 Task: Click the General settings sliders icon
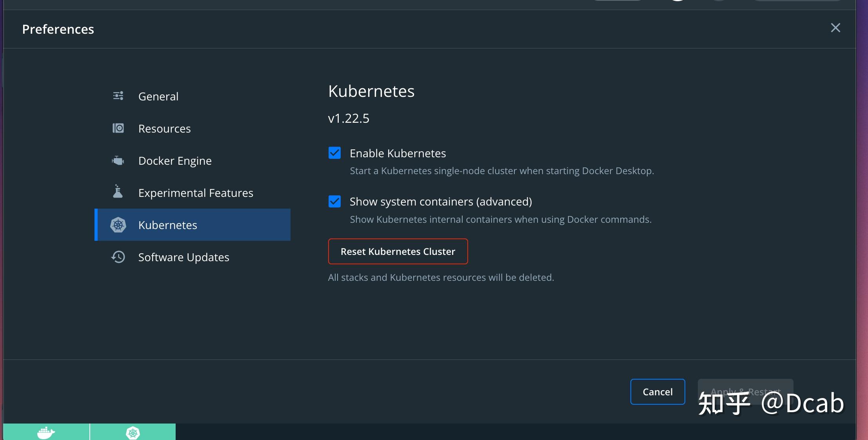118,96
